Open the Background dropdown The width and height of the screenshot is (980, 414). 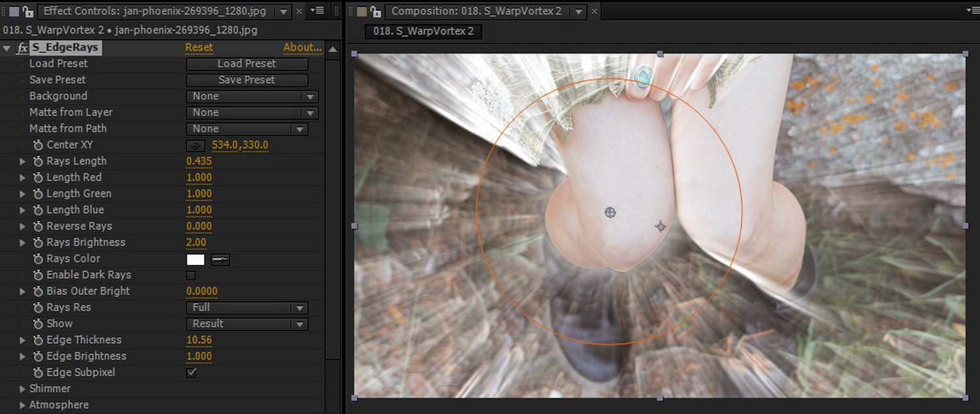[252, 96]
